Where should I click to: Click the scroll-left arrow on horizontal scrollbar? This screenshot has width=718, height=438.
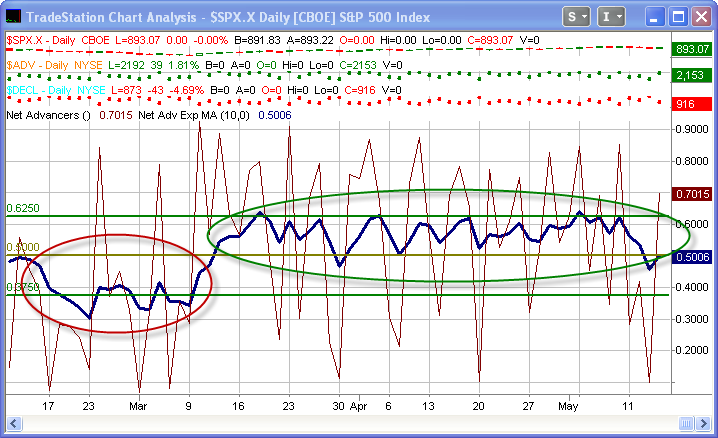coord(14,423)
